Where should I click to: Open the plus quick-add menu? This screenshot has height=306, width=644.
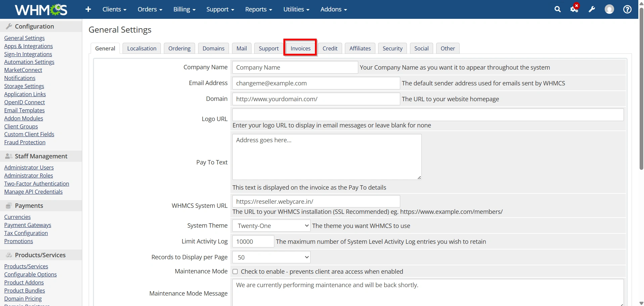[88, 9]
